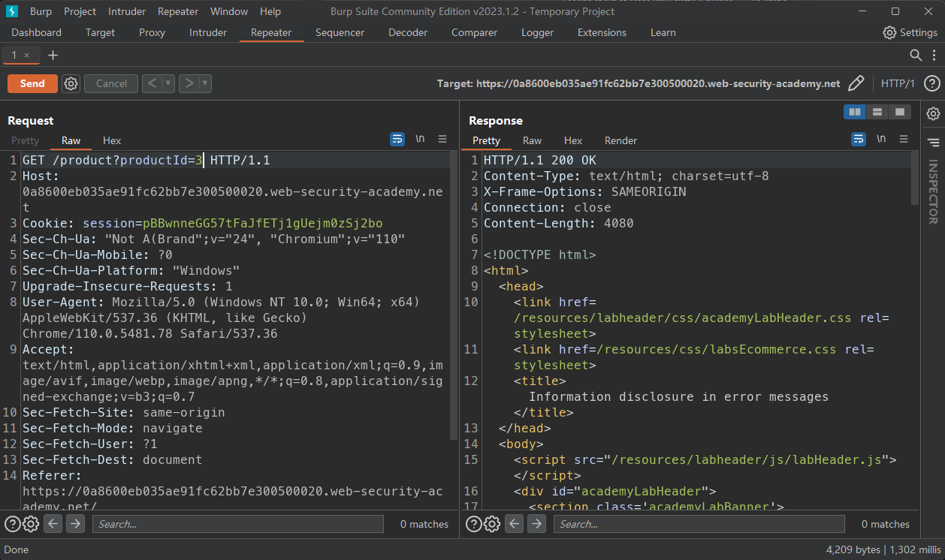Viewport: 945px width, 560px height.
Task: Show request in Pretty view
Action: point(25,140)
